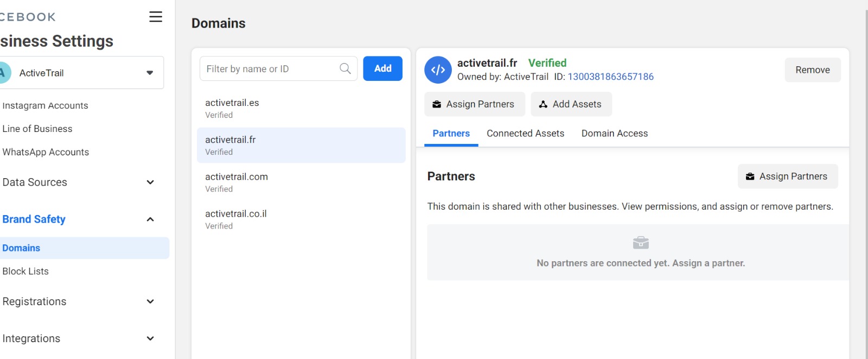The height and width of the screenshot is (359, 868).
Task: Switch to the Connected Assets tab
Action: point(525,134)
